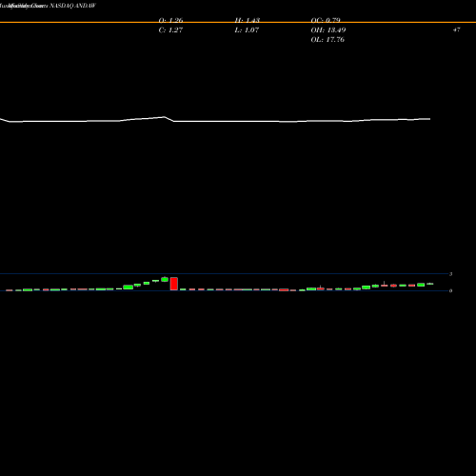Screen dimensions: 476x476
Task: Select the OC: 0.79 reading
Action: [x=326, y=20]
